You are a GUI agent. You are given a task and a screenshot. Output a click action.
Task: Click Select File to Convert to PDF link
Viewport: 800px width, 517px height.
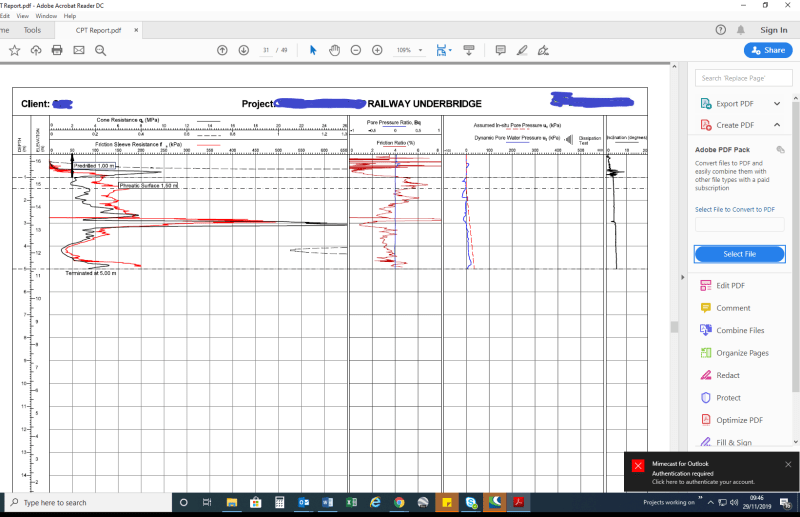735,209
